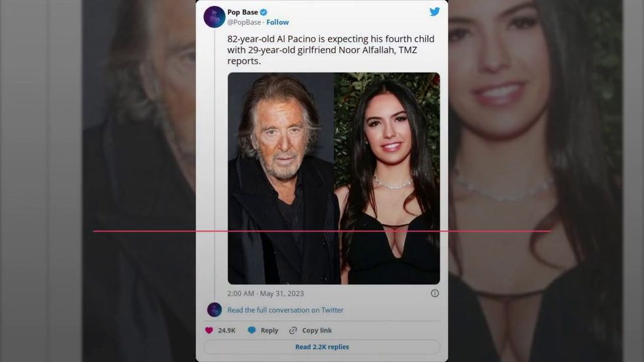Click the Read 2.2K replies button
The height and width of the screenshot is (362, 644).
(x=322, y=347)
